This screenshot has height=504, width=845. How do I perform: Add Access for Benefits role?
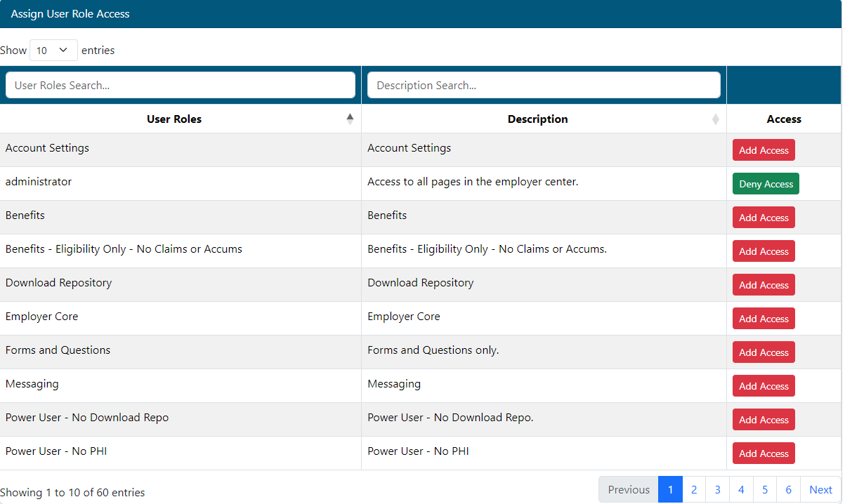(x=764, y=218)
